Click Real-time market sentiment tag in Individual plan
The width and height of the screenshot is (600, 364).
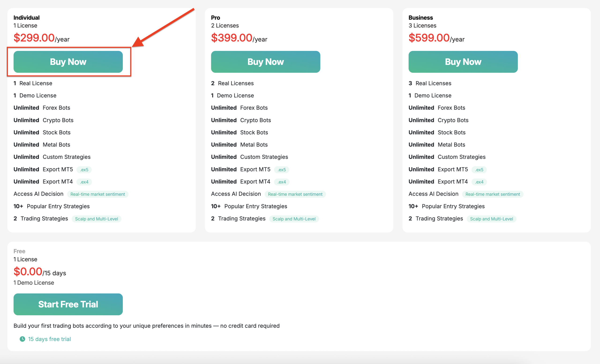[x=98, y=194]
